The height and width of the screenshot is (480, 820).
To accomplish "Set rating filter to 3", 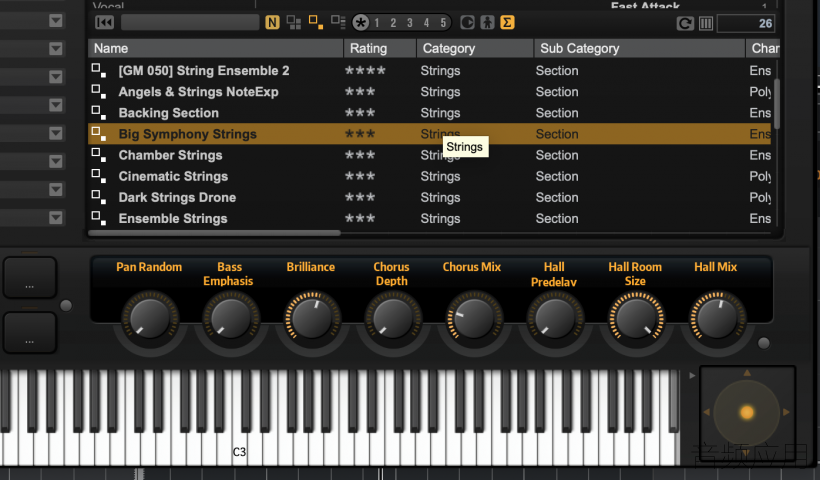I will pyautogui.click(x=409, y=22).
